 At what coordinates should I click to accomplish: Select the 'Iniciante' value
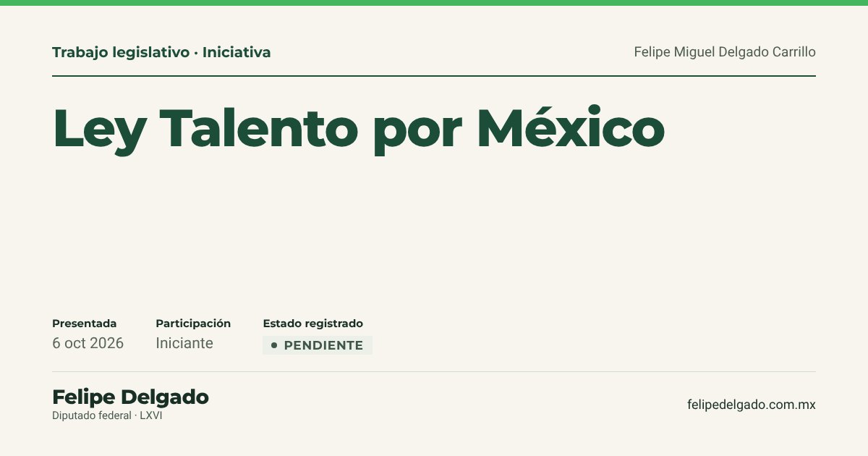click(184, 343)
